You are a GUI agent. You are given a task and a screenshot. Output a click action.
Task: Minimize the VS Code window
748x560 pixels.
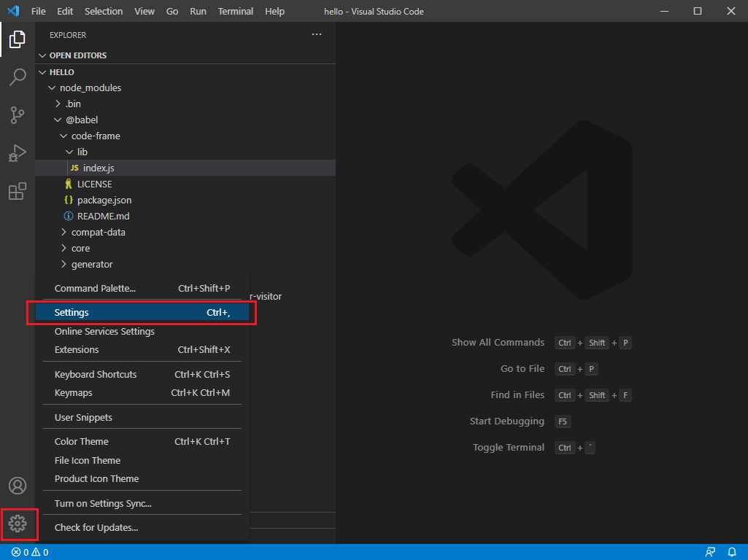[x=664, y=11]
